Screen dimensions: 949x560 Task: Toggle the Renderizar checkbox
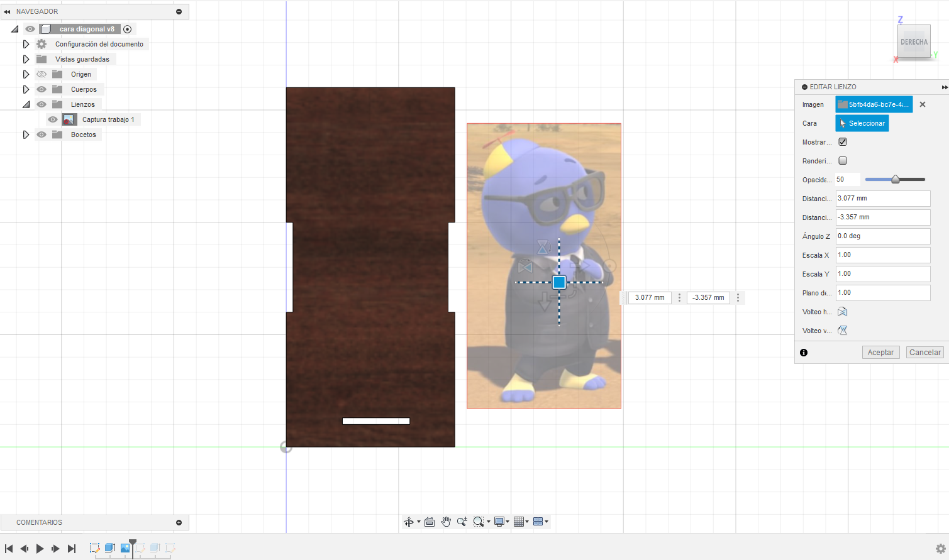pos(843,161)
